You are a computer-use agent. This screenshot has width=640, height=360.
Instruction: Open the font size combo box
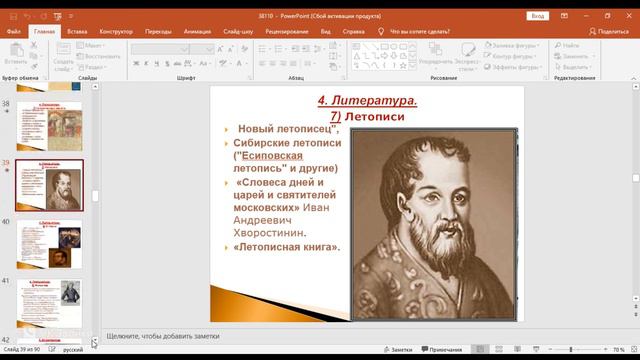[202, 49]
